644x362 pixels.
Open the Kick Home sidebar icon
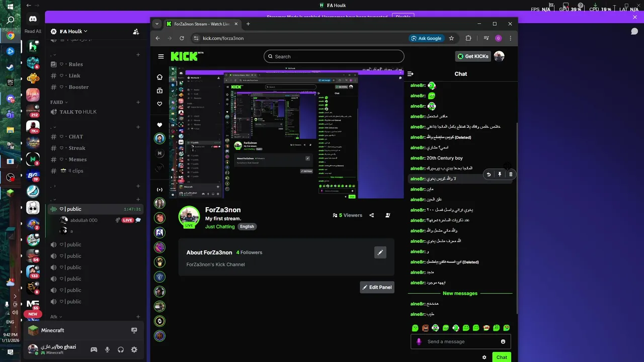[x=159, y=77]
